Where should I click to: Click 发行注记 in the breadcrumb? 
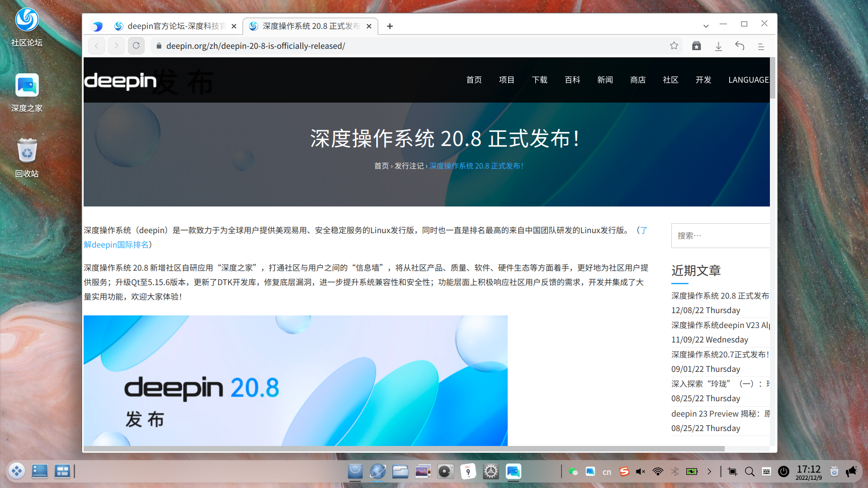click(x=409, y=166)
